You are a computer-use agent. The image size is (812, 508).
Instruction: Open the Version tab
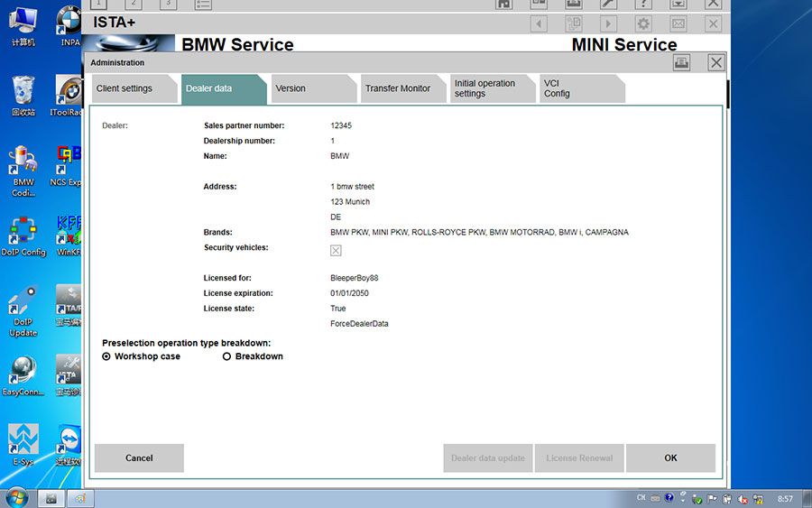pos(313,88)
